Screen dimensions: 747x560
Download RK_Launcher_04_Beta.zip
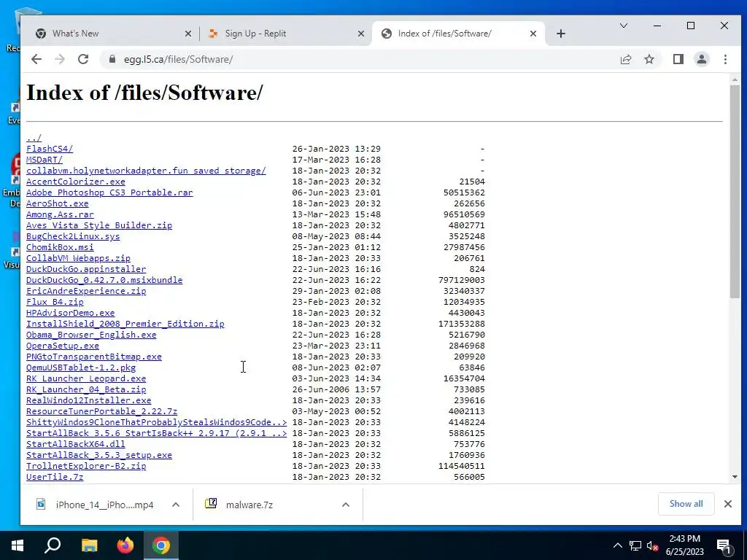[86, 390]
